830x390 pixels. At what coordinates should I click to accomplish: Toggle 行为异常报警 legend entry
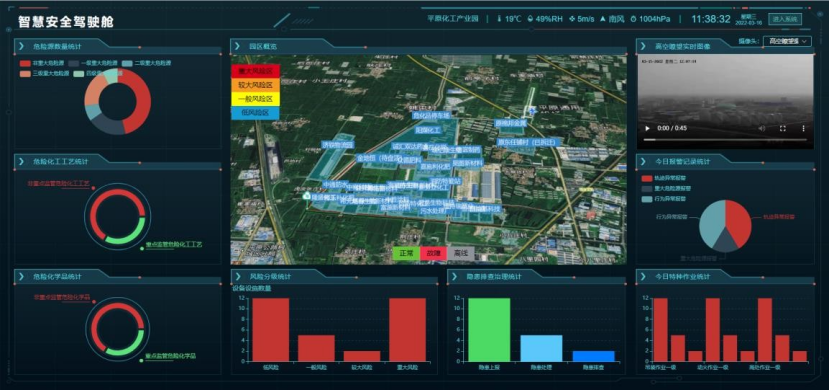pos(664,199)
